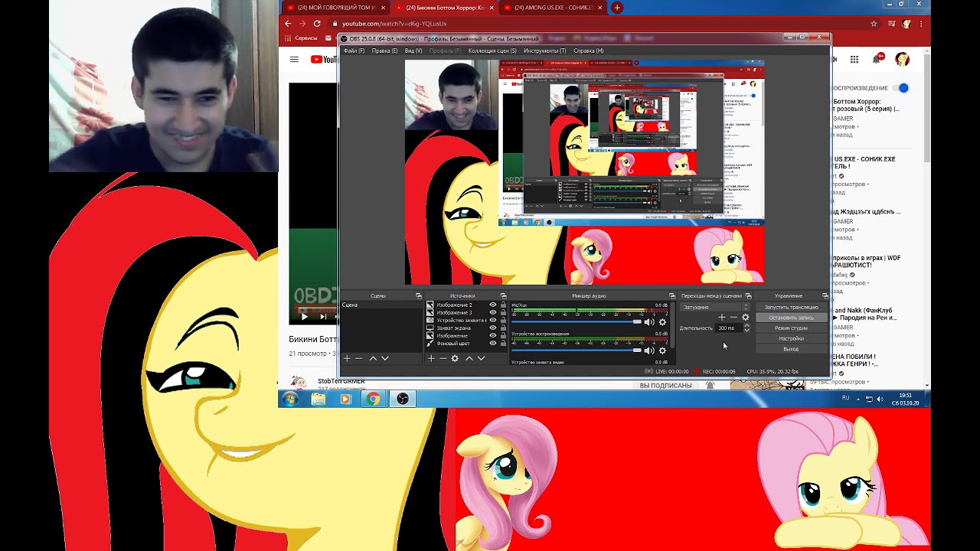Lock the Изображение 2 source
Screen dimensions: 980x551
503,305
